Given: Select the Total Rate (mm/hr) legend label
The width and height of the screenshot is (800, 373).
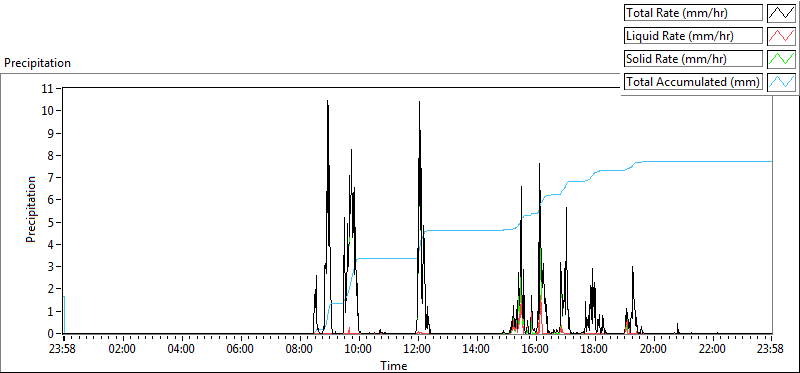Looking at the screenshot, I should [x=693, y=13].
